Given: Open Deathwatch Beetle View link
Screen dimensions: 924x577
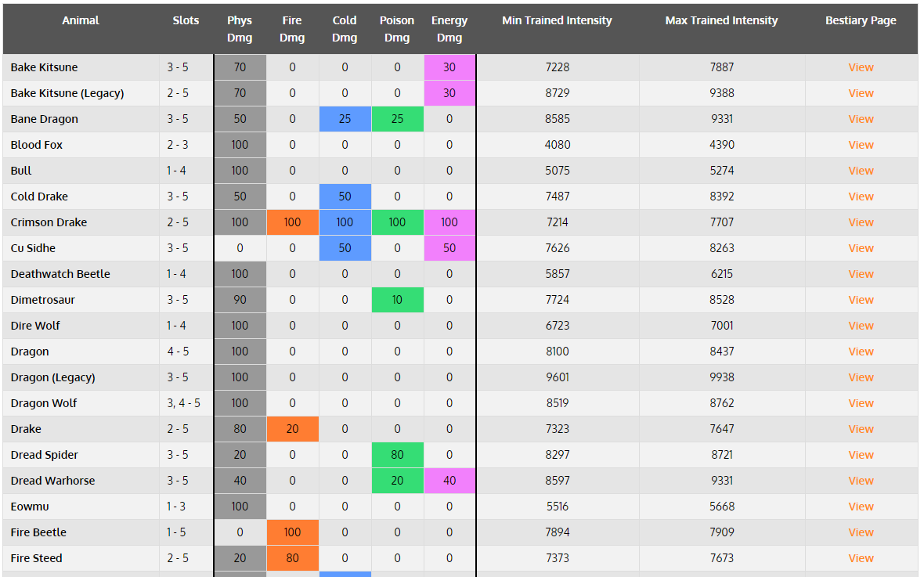Looking at the screenshot, I should click(861, 274).
